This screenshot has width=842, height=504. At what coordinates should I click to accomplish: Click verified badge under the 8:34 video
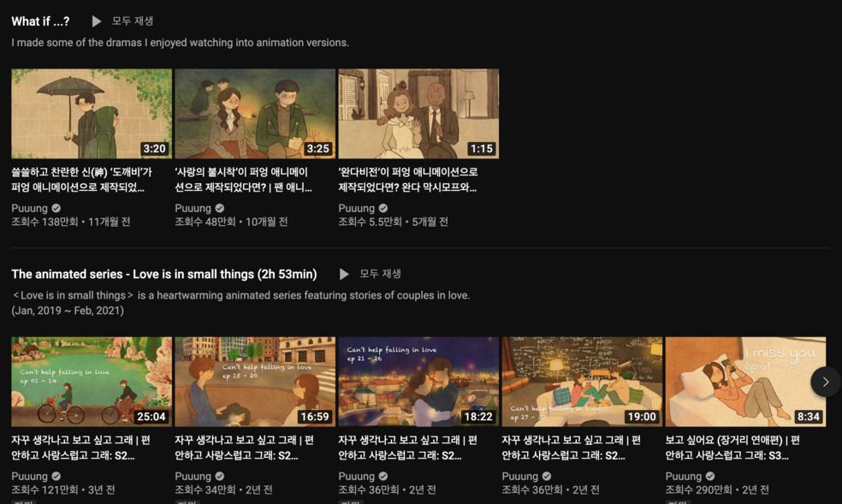pos(710,476)
